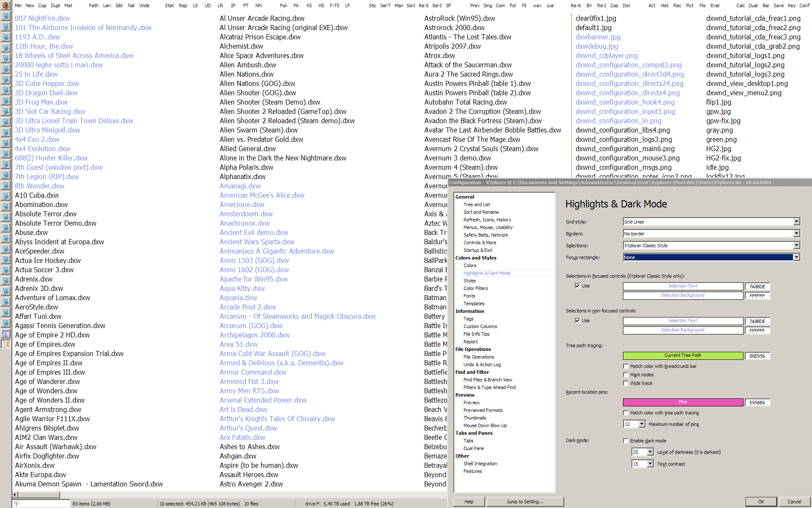Click the Dupl toolbar item
This screenshot has width=812, height=508.
coord(55,6)
